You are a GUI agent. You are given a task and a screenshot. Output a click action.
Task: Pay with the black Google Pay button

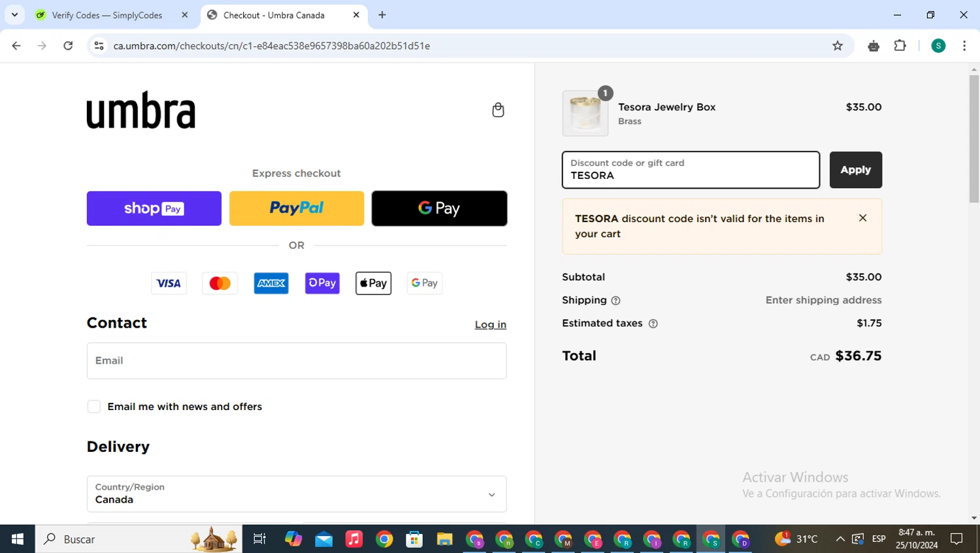[x=439, y=208]
